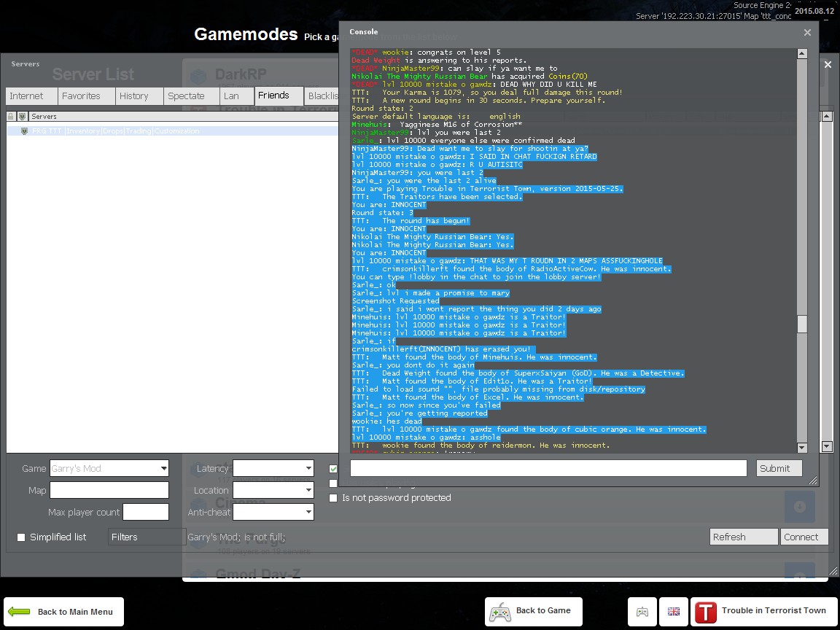840x630 pixels.
Task: Switch to the Lan tab
Action: click(236, 96)
